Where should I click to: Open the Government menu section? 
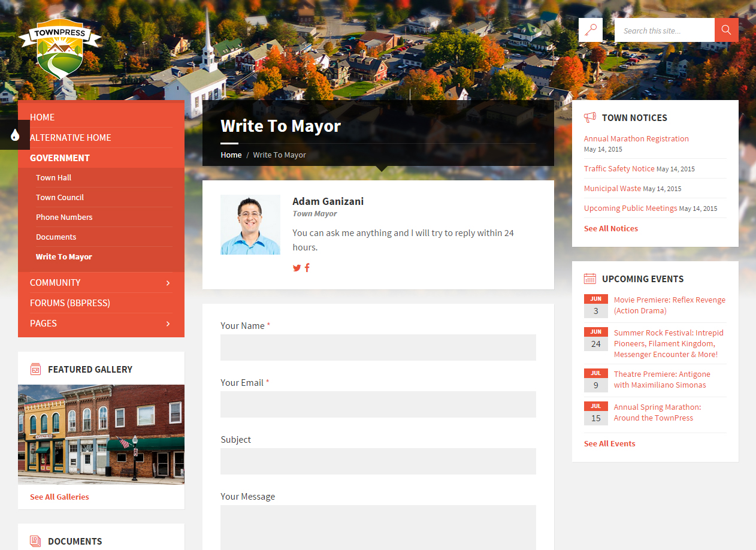tap(60, 158)
